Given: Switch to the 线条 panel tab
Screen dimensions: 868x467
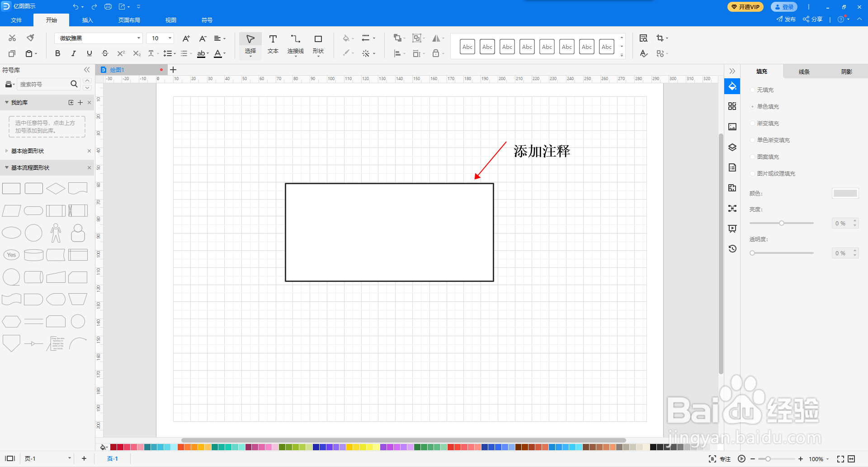Looking at the screenshot, I should [x=804, y=71].
